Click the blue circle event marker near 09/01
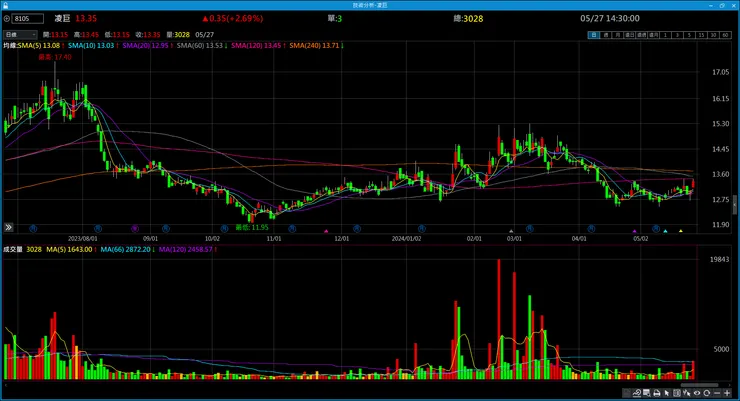 tap(166, 228)
